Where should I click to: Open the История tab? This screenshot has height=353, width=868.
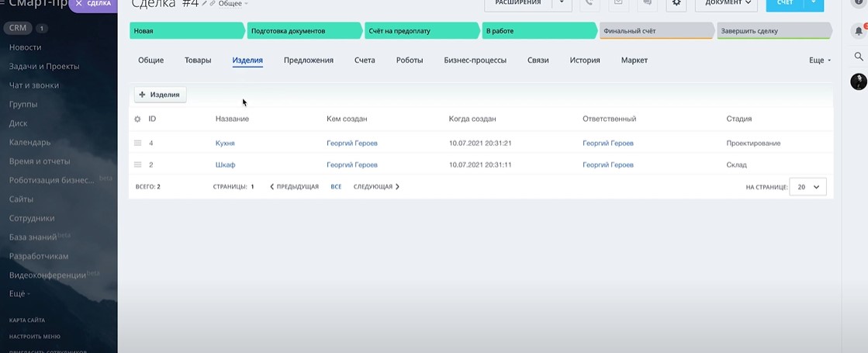[585, 61]
